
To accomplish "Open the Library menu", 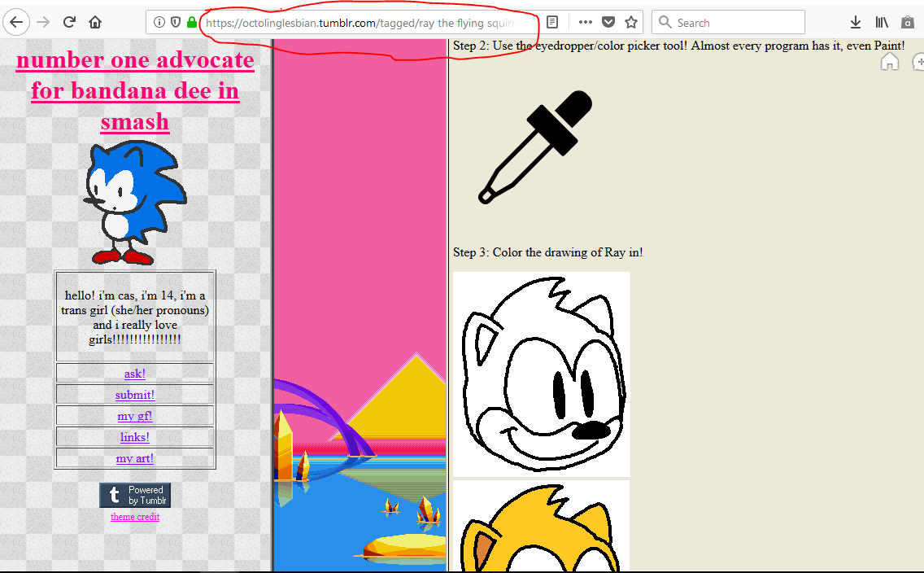I will [882, 23].
